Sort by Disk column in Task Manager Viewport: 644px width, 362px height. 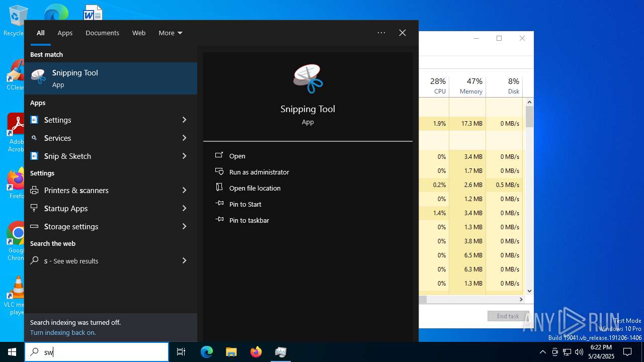coord(505,86)
